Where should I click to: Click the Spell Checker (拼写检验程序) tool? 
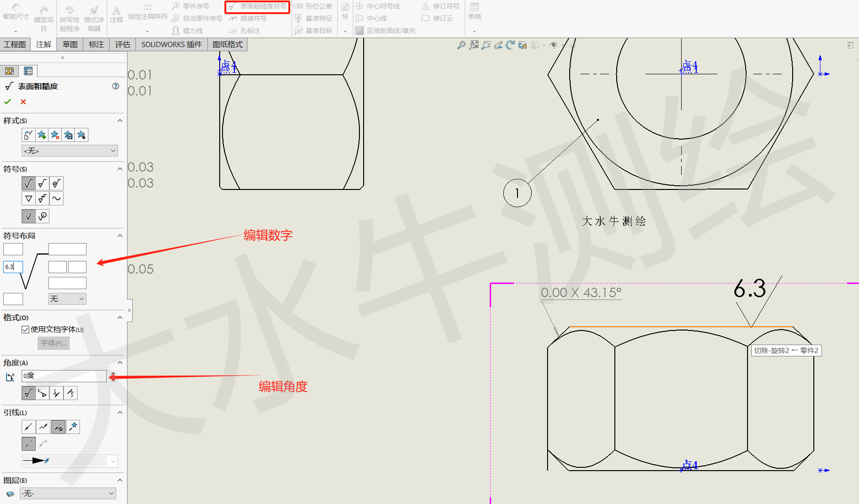[x=70, y=18]
